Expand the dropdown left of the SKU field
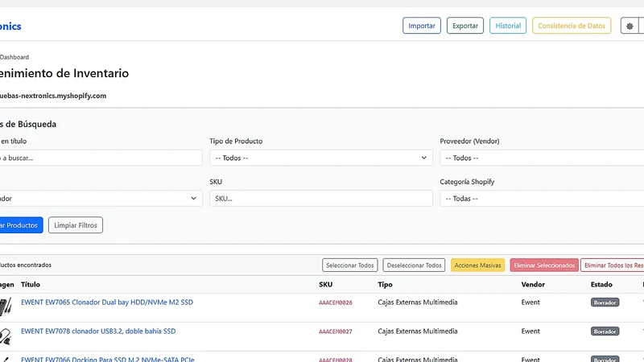 tap(101, 198)
